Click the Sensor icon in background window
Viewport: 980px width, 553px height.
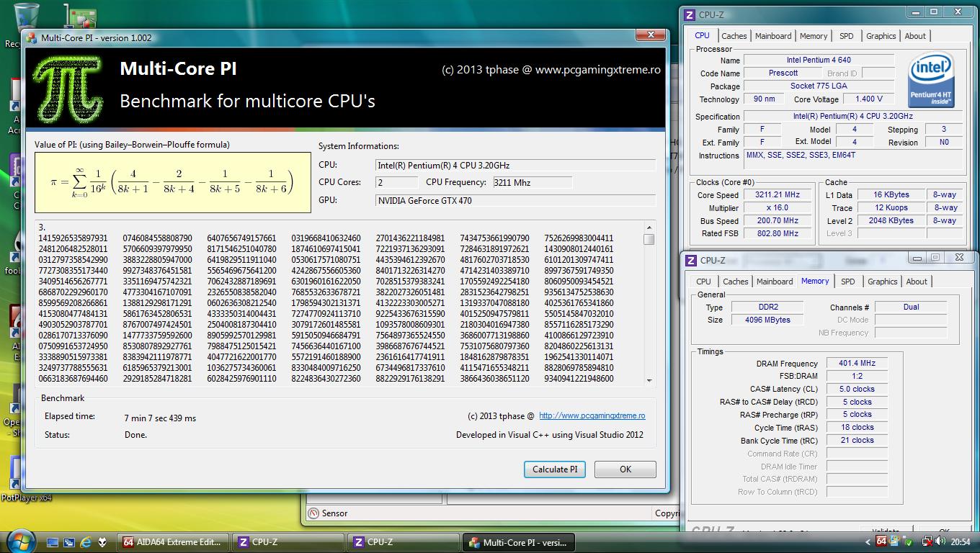[x=314, y=513]
